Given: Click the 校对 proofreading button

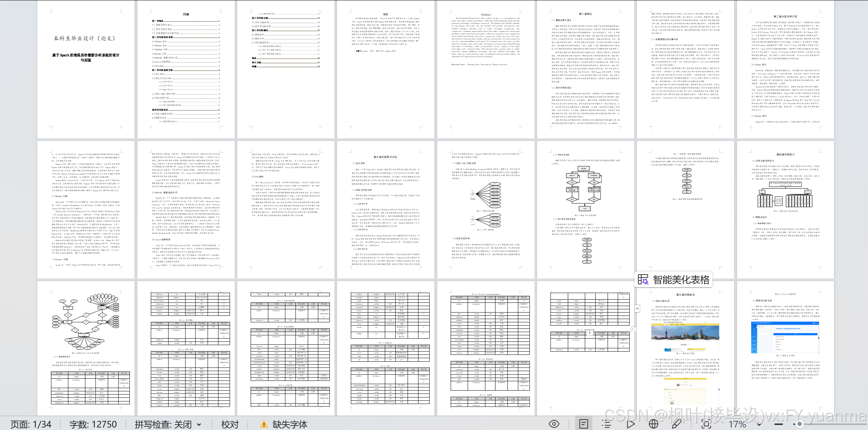Looking at the screenshot, I should [230, 424].
